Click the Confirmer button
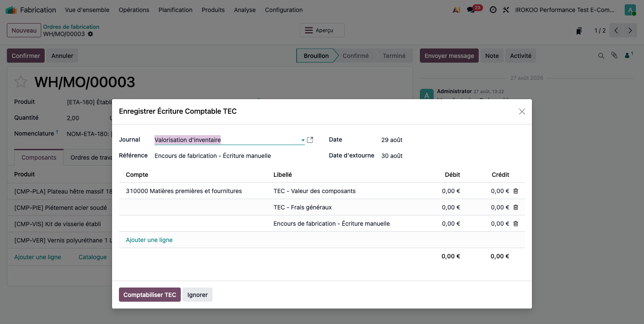This screenshot has width=644, height=324. click(x=26, y=56)
